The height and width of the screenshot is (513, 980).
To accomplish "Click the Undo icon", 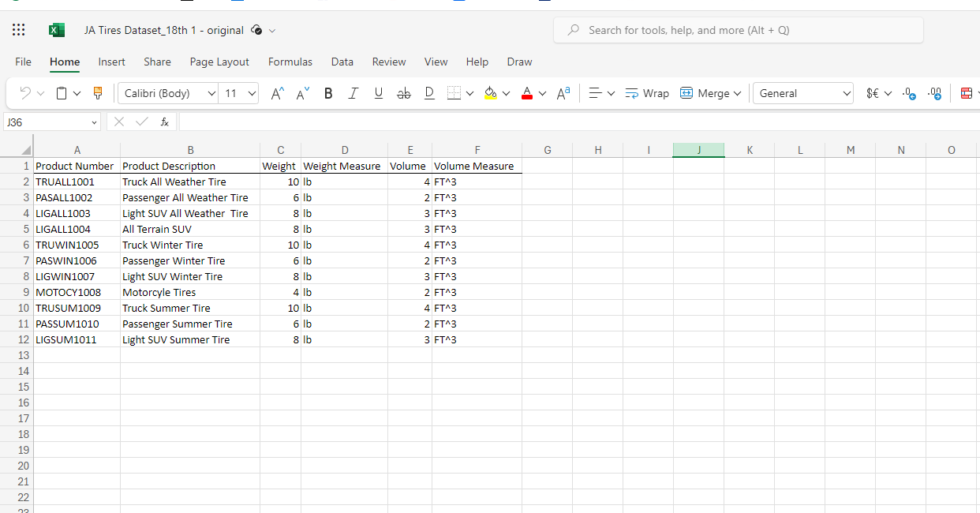I will (25, 93).
